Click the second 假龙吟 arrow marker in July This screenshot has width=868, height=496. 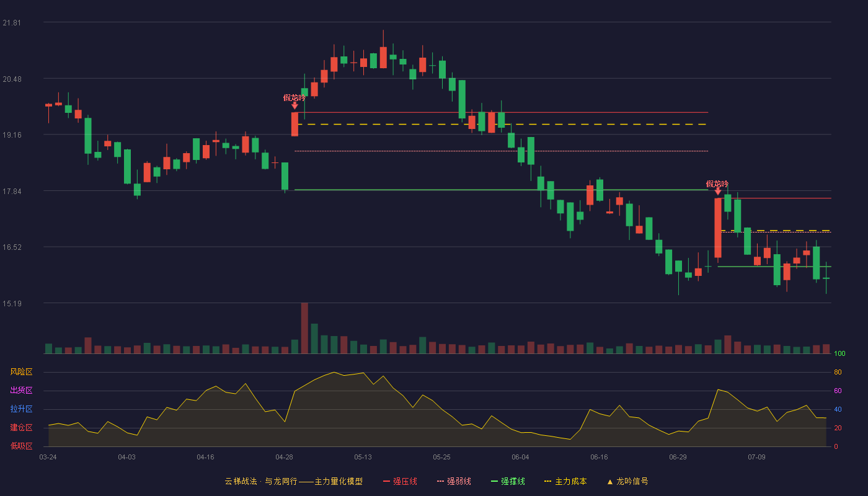pos(718,192)
